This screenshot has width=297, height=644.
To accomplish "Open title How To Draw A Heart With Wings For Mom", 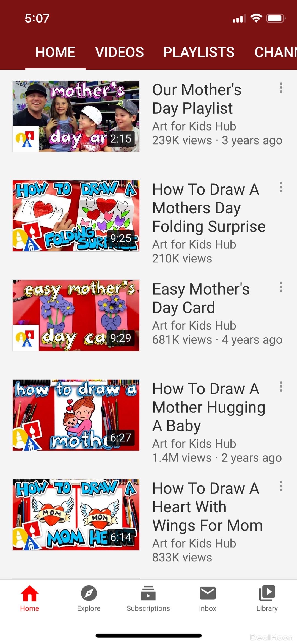I will pyautogui.click(x=208, y=507).
